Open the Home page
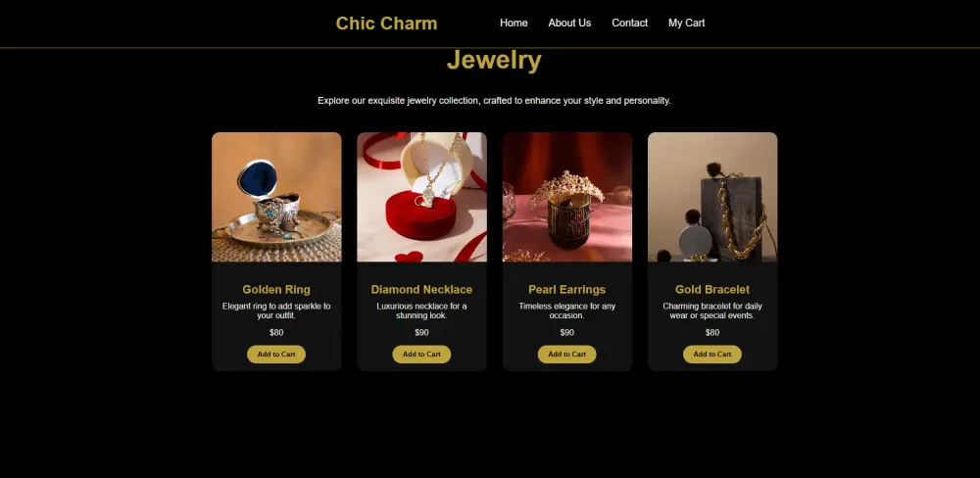 [514, 24]
